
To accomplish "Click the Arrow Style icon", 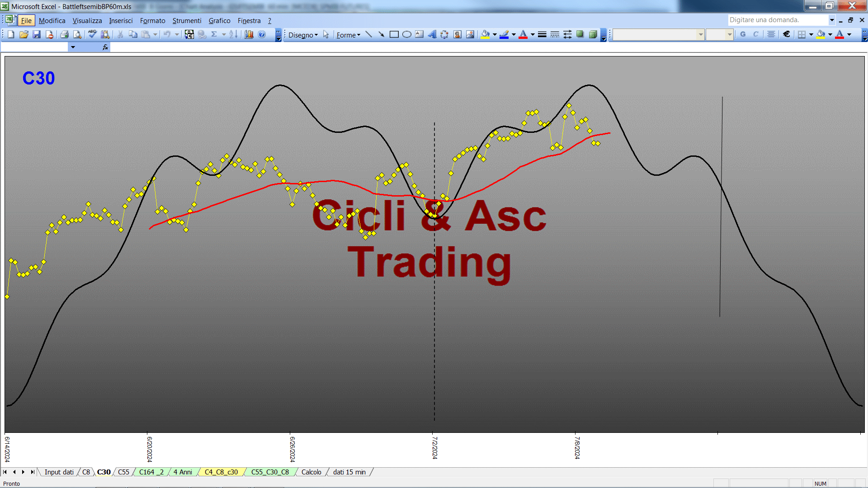I will click(x=567, y=34).
